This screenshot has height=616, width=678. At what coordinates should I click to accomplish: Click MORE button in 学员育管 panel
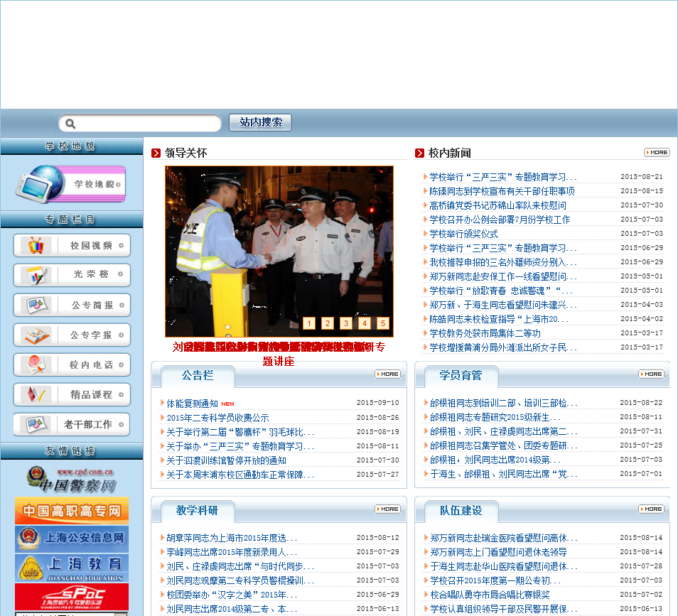point(651,374)
